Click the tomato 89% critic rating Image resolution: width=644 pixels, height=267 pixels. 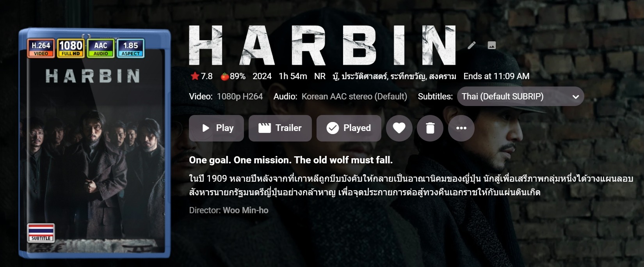(233, 76)
